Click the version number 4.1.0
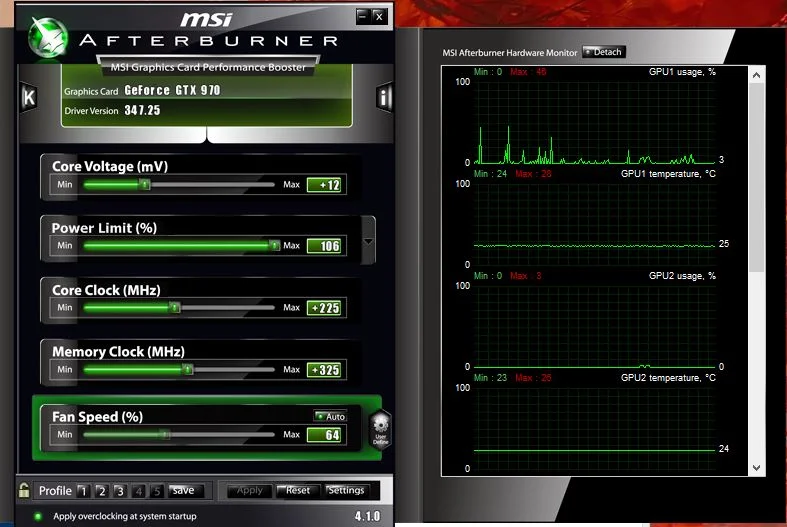This screenshot has height=527, width=787. pos(367,516)
